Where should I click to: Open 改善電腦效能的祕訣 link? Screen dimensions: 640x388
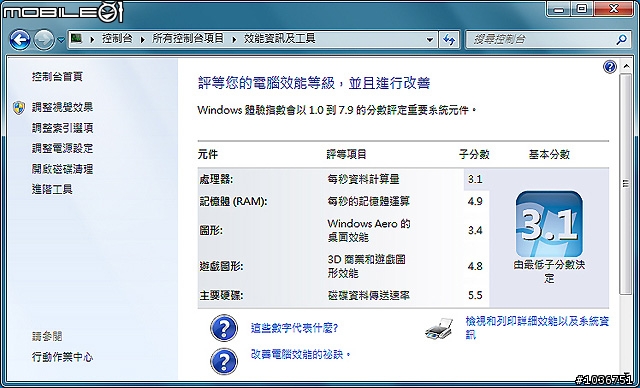pos(301,354)
